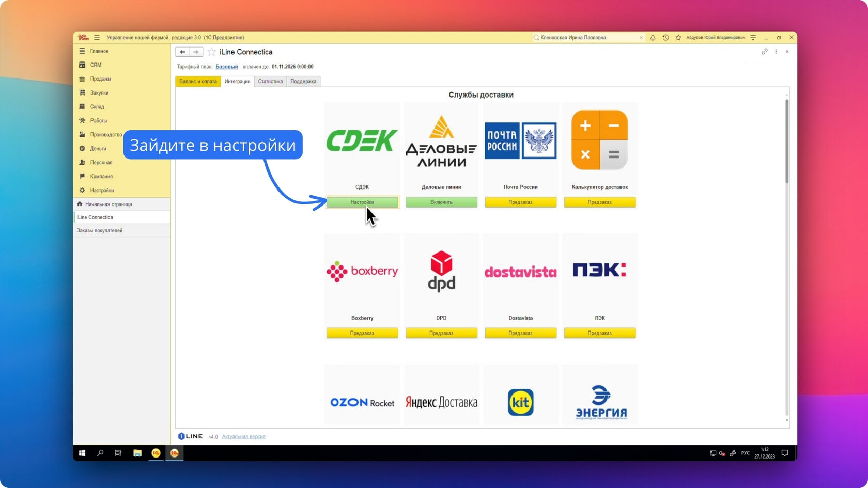Click Предзаказ under Boxberry
Viewport: 868px width, 488px height.
coord(362,333)
